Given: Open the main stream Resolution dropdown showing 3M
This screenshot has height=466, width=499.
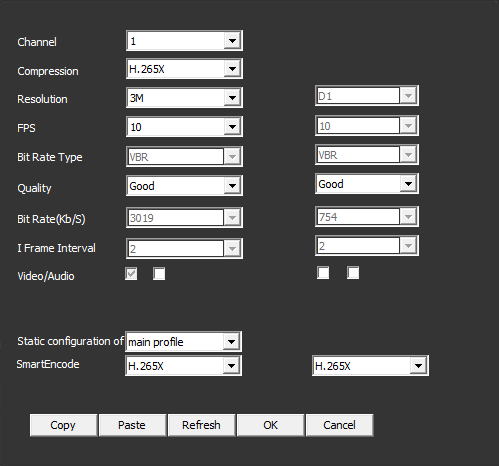Looking at the screenshot, I should 184,98.
